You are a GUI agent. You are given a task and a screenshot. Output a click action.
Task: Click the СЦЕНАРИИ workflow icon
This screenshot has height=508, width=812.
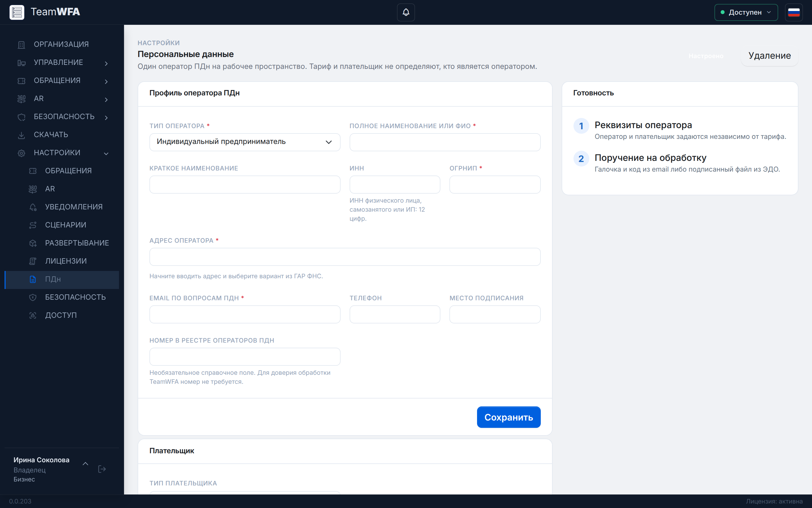(33, 225)
